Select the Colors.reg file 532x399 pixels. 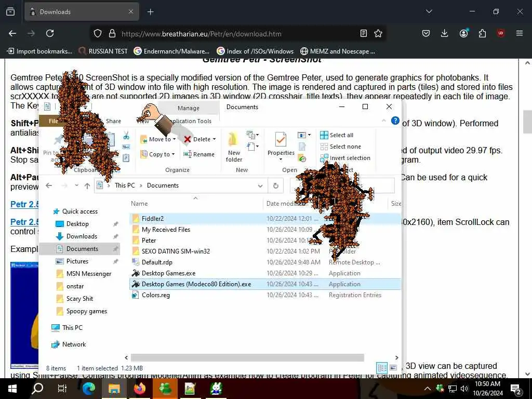pos(156,295)
